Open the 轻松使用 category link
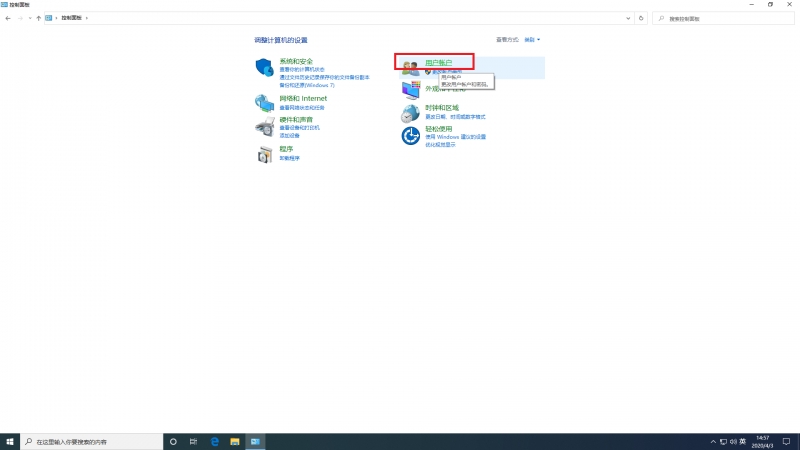The width and height of the screenshot is (800, 450). [x=439, y=129]
